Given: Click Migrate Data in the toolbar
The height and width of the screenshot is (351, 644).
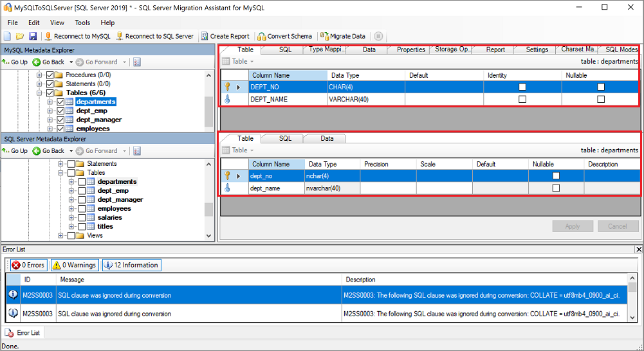Looking at the screenshot, I should 343,37.
